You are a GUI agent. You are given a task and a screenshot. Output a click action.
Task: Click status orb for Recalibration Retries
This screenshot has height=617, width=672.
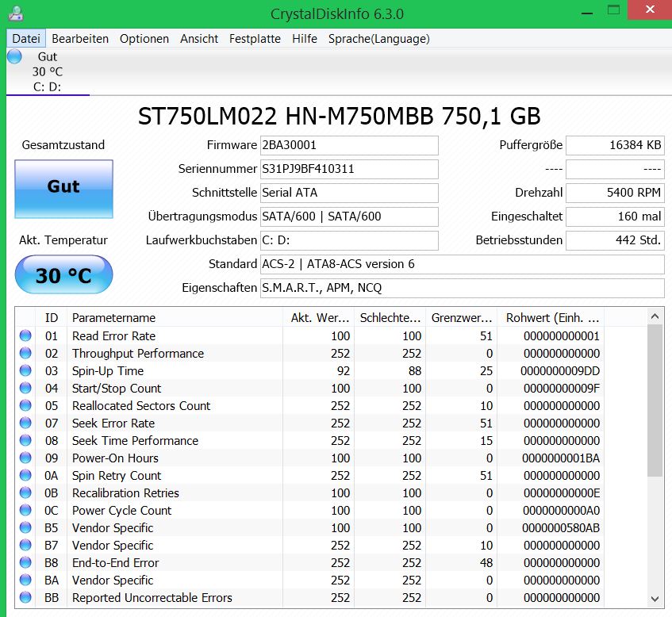[x=25, y=492]
